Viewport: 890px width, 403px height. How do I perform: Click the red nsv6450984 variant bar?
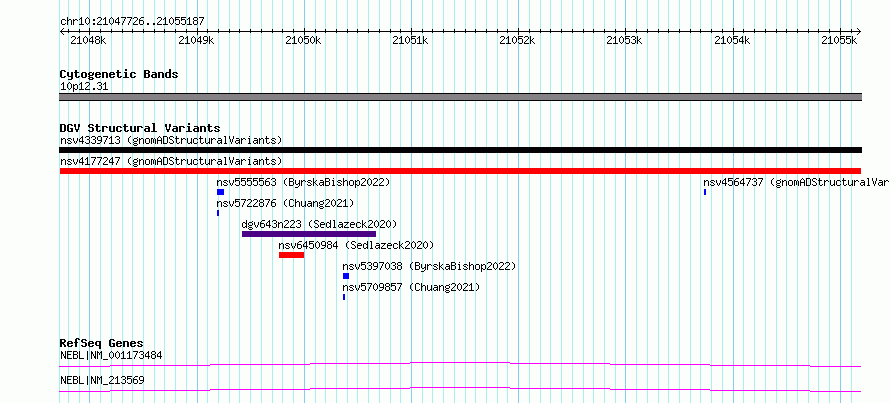291,255
